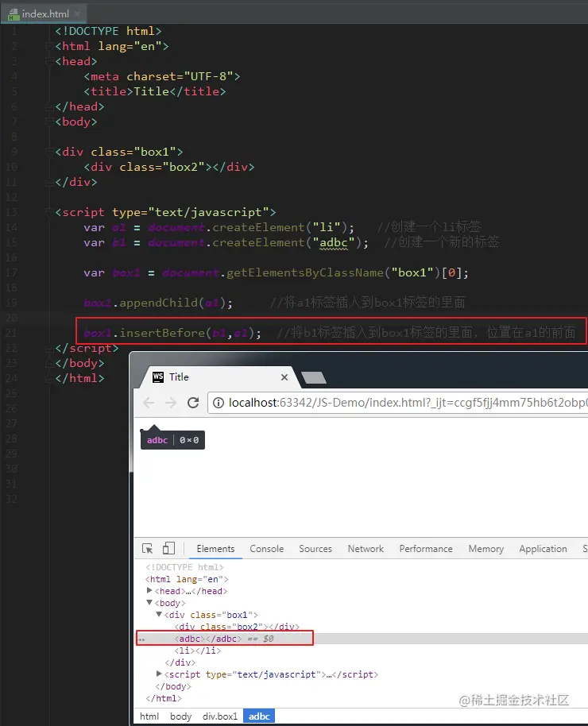The image size is (588, 726).
Task: Click line number 14 in the editor gutter
Action: [x=12, y=227]
